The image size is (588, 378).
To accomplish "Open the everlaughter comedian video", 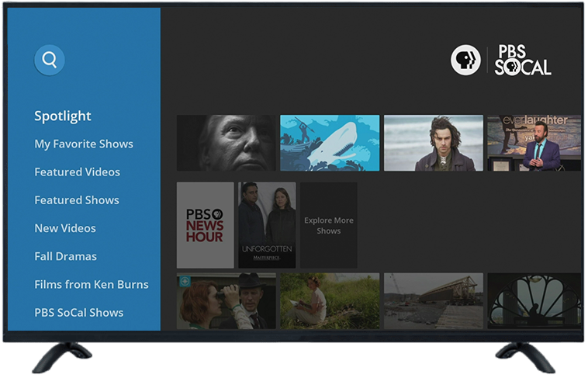I will (534, 143).
